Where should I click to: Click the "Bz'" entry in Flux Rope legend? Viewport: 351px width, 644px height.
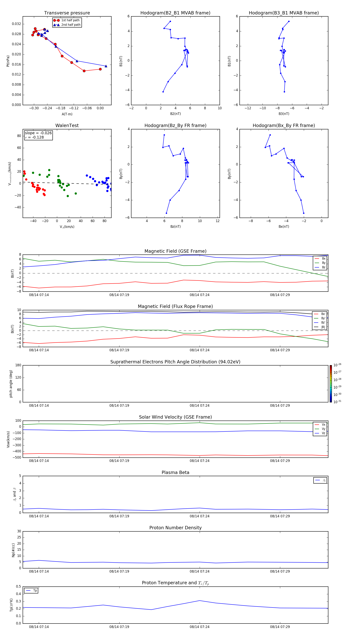click(320, 323)
